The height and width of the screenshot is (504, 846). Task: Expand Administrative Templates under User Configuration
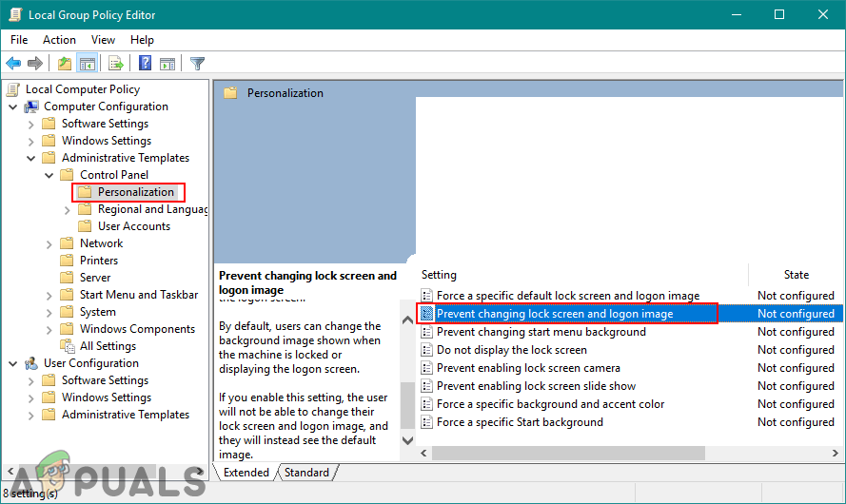pyautogui.click(x=30, y=415)
